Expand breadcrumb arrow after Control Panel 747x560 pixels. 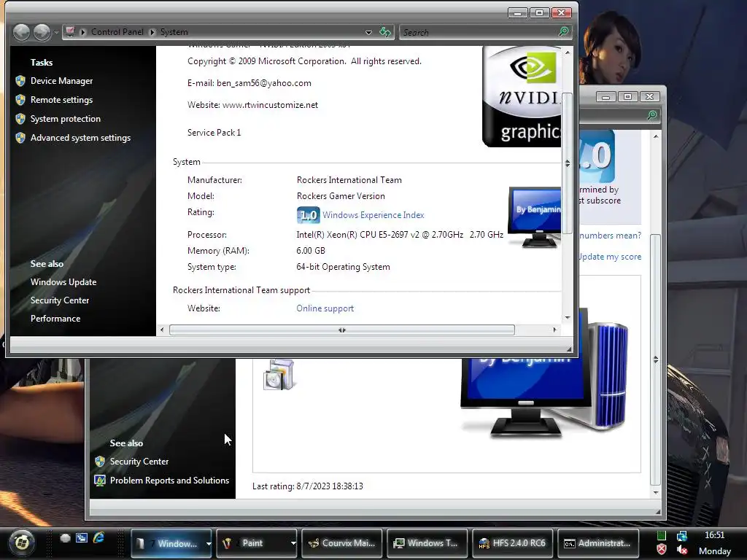[x=152, y=32]
